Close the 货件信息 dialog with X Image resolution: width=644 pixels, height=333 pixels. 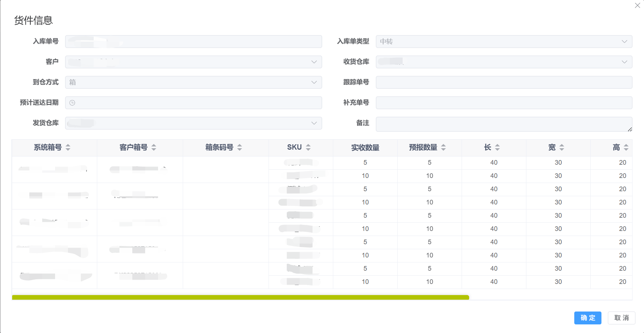click(637, 5)
